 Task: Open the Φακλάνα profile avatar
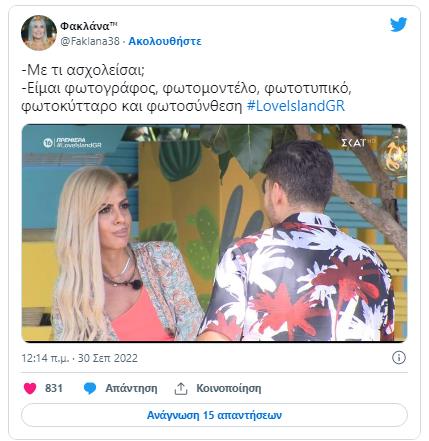pos(39,32)
